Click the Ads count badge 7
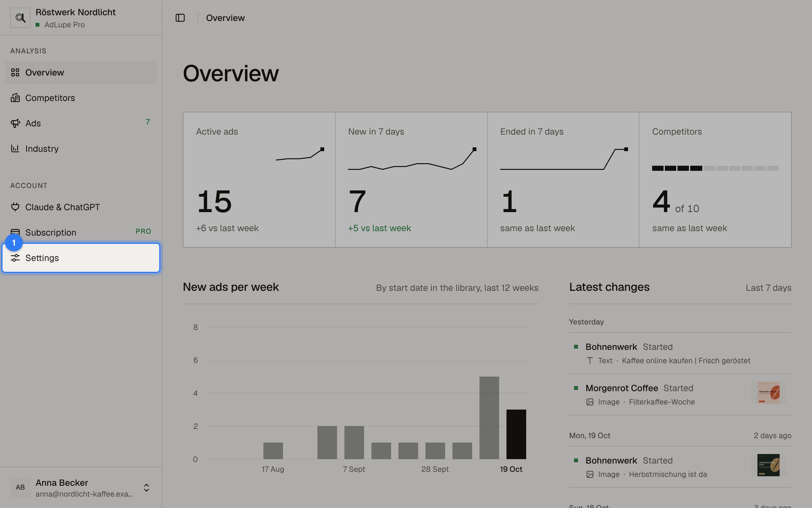Image resolution: width=812 pixels, height=508 pixels. pos(147,122)
